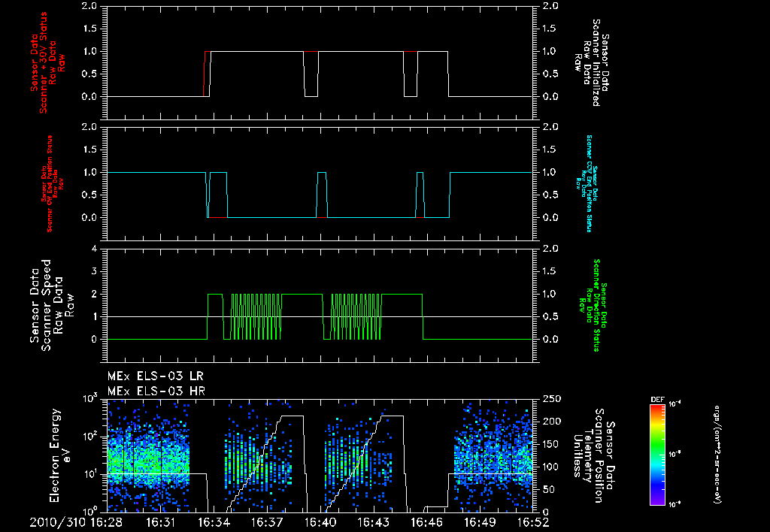Click the '16:52' end time label
The height and width of the screenshot is (532, 770).
click(533, 522)
